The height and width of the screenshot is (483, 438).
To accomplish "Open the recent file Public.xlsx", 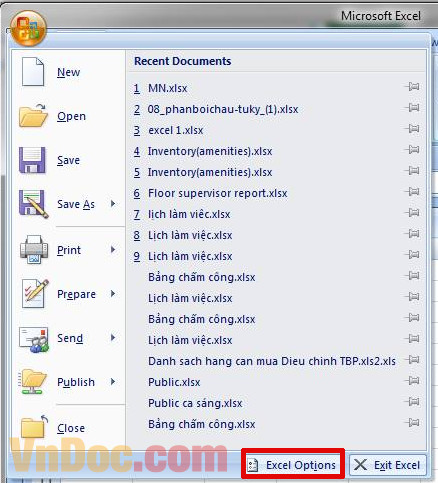I will pos(174,382).
